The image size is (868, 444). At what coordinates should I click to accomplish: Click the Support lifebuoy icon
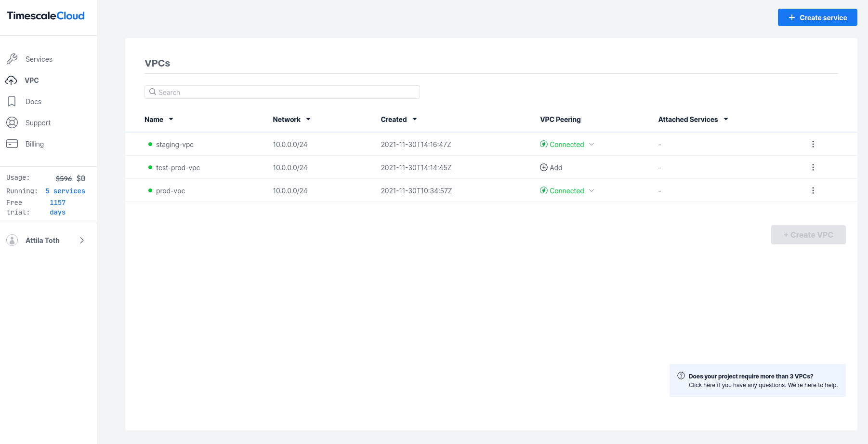12,122
